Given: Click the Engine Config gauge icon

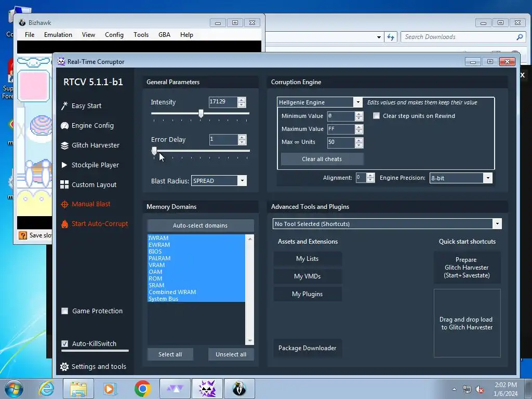Looking at the screenshot, I should (x=64, y=126).
